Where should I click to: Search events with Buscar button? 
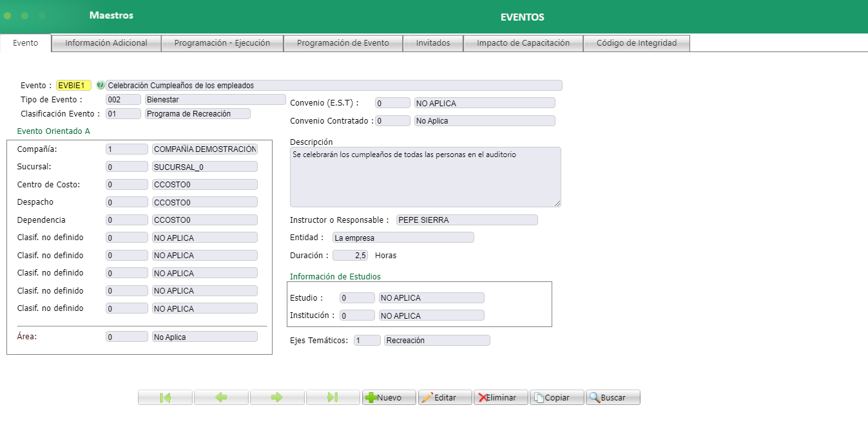pos(613,397)
